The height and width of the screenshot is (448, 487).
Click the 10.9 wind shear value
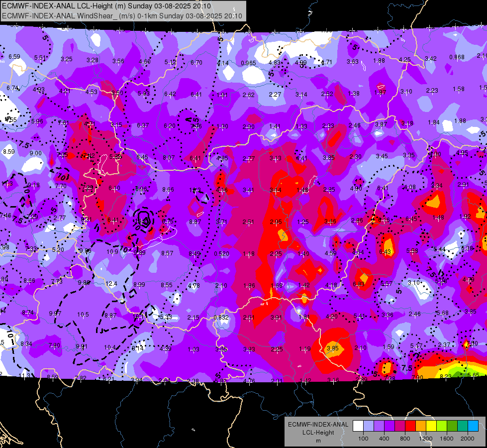click(112, 252)
